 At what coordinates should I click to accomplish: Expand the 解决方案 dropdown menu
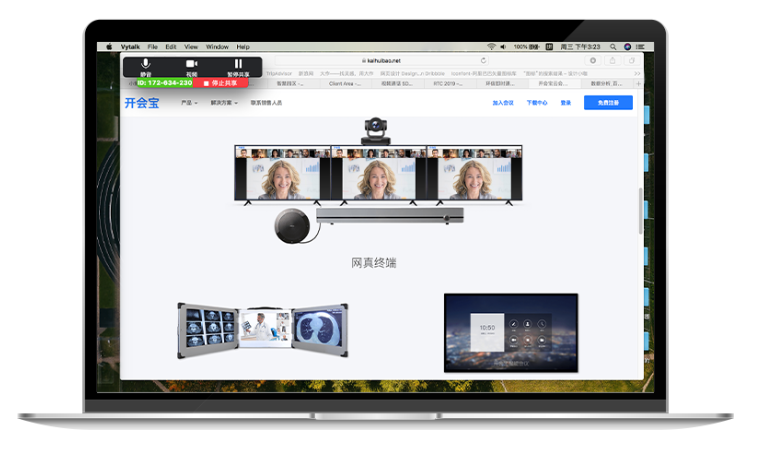coord(224,103)
